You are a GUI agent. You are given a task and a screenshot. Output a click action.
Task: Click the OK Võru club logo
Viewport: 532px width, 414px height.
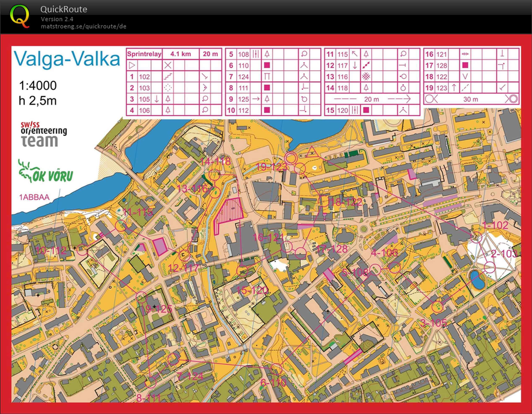click(x=46, y=171)
